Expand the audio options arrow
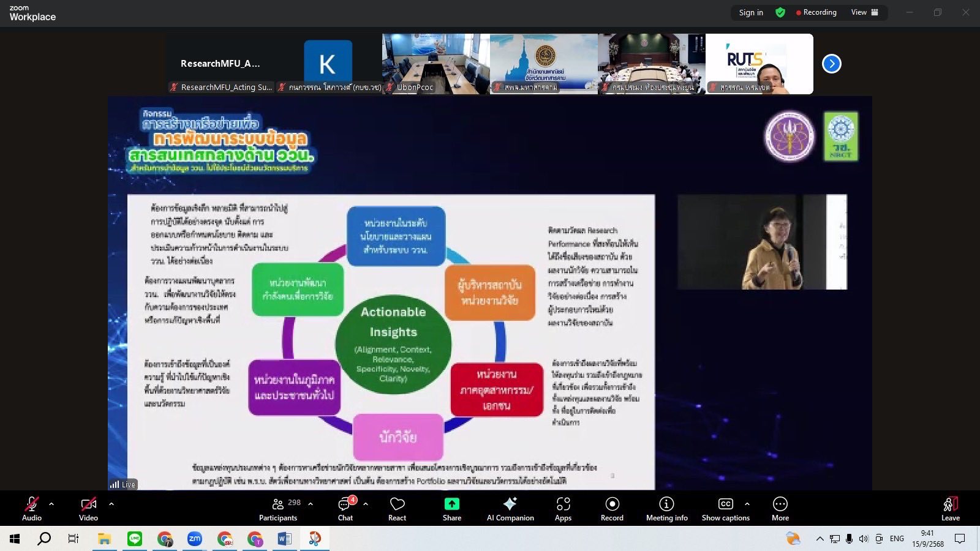980x551 pixels. pyautogui.click(x=51, y=504)
